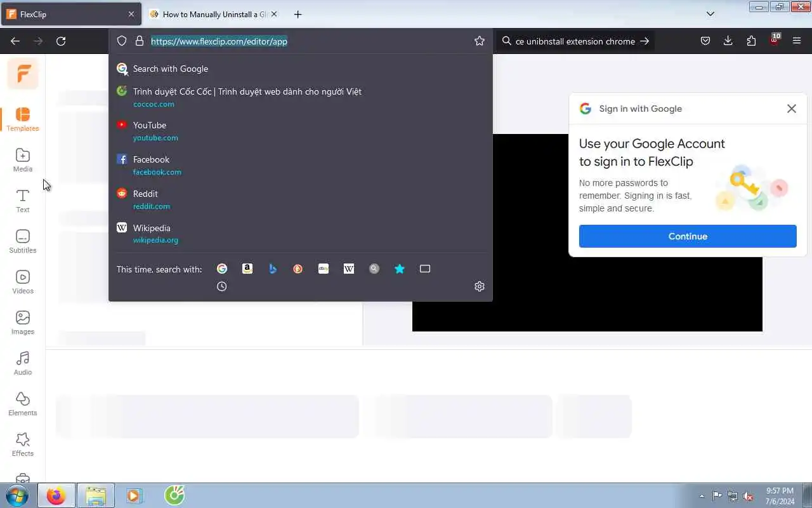Click the FlexClip logo at top-left
This screenshot has height=508, width=812.
tap(23, 74)
